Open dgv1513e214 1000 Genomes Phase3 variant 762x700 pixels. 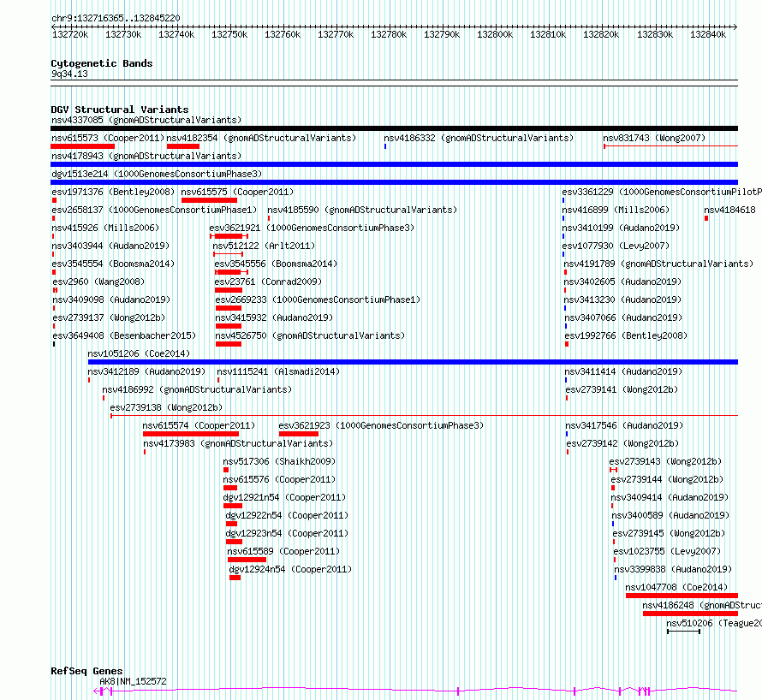pyautogui.click(x=157, y=174)
